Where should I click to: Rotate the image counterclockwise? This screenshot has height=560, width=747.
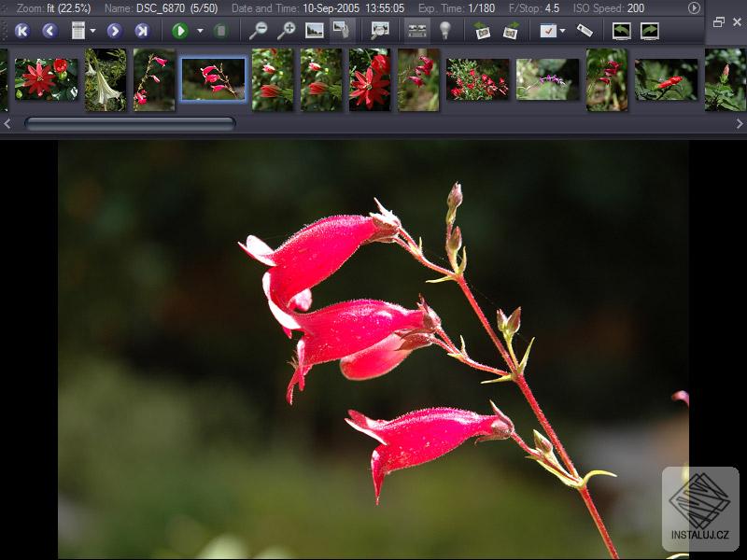(482, 31)
